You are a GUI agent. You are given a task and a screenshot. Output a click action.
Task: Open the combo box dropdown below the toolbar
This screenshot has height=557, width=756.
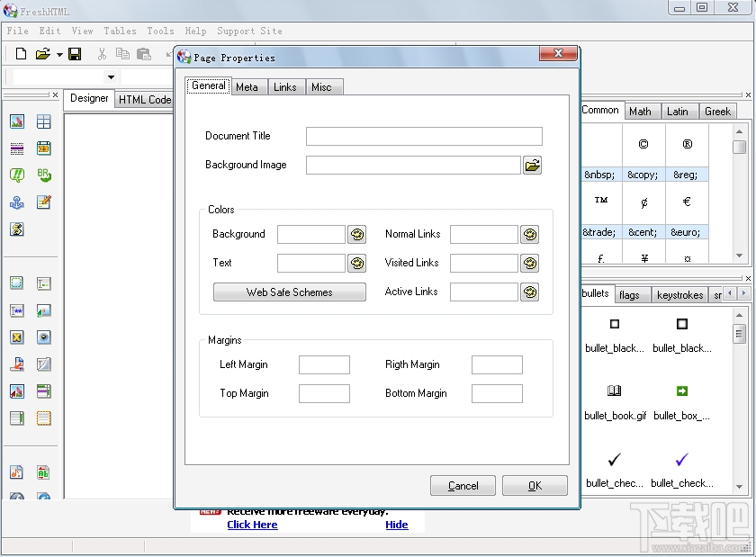[111, 76]
